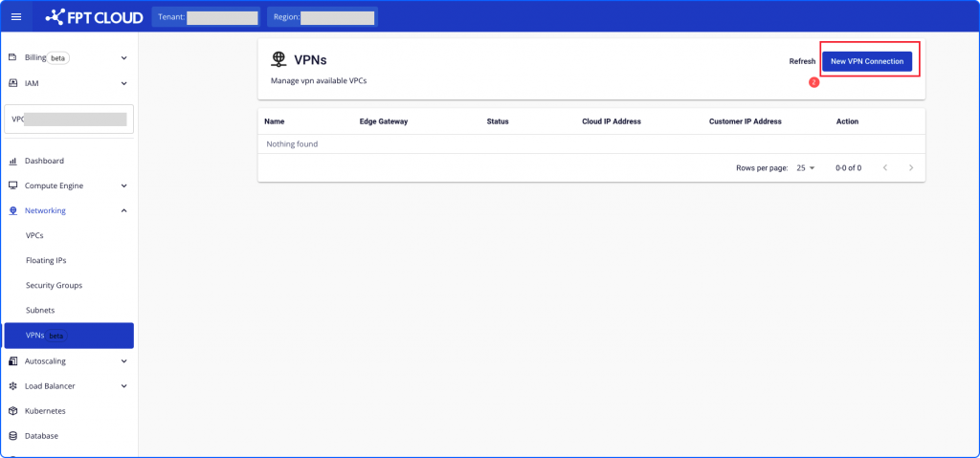Collapse the Networking section

[124, 210]
